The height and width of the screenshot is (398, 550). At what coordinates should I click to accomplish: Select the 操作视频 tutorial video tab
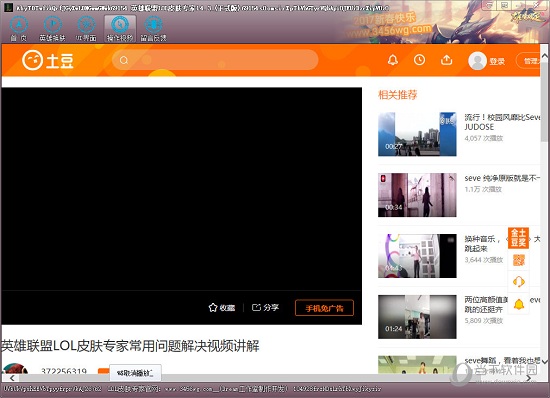coord(120,29)
